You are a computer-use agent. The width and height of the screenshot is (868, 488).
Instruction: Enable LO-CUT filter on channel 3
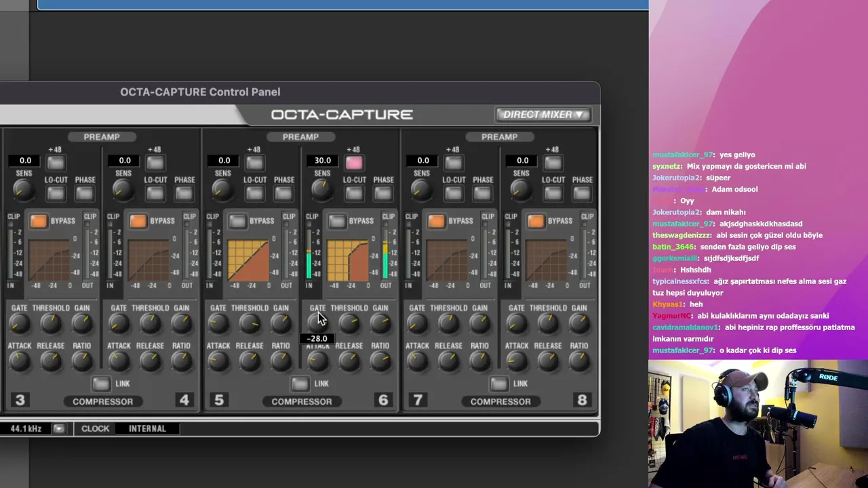pyautogui.click(x=56, y=193)
